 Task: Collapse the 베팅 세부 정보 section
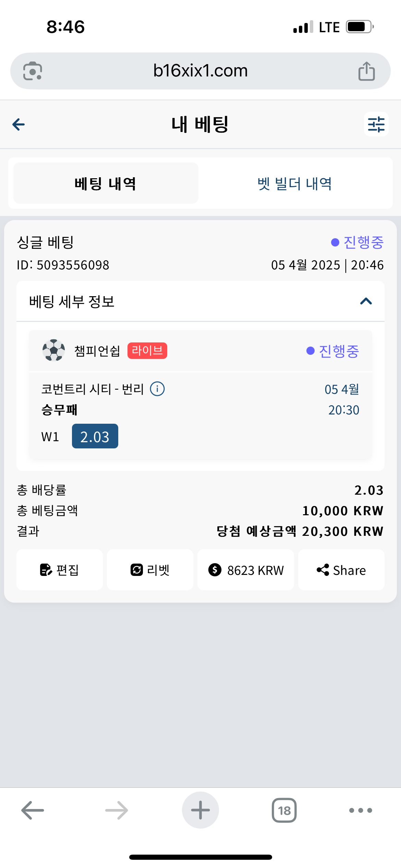tap(366, 301)
